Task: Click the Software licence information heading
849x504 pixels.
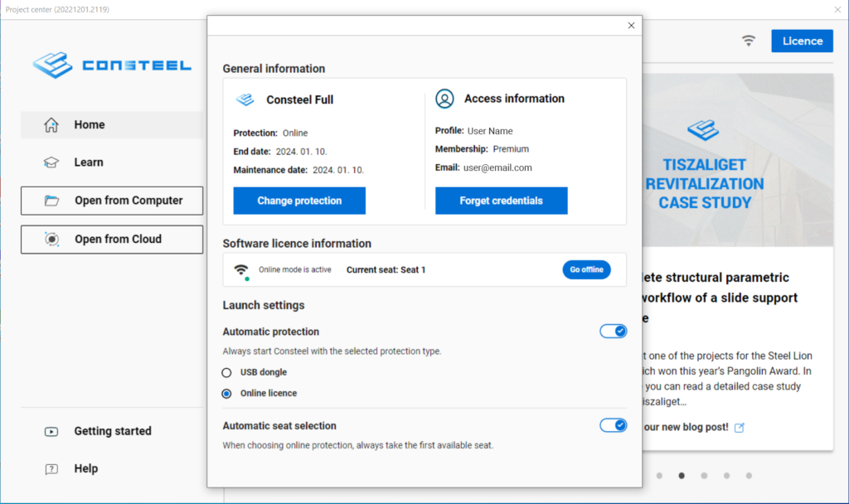Action: point(297,244)
